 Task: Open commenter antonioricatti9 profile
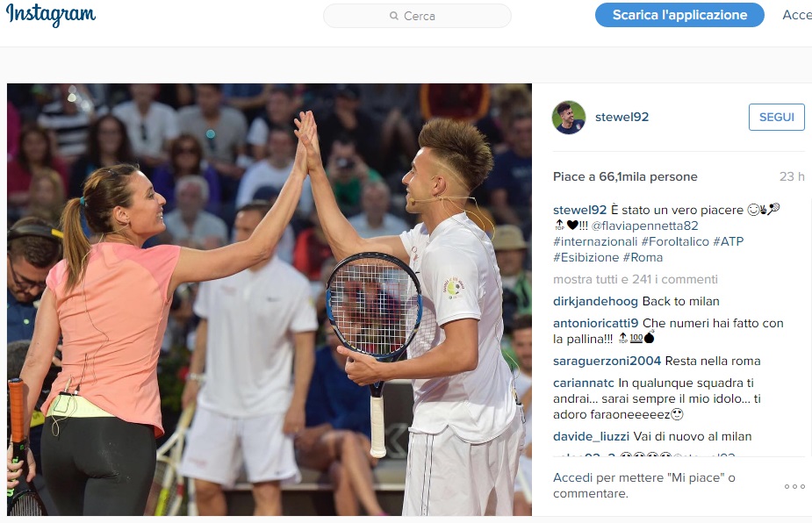click(595, 323)
